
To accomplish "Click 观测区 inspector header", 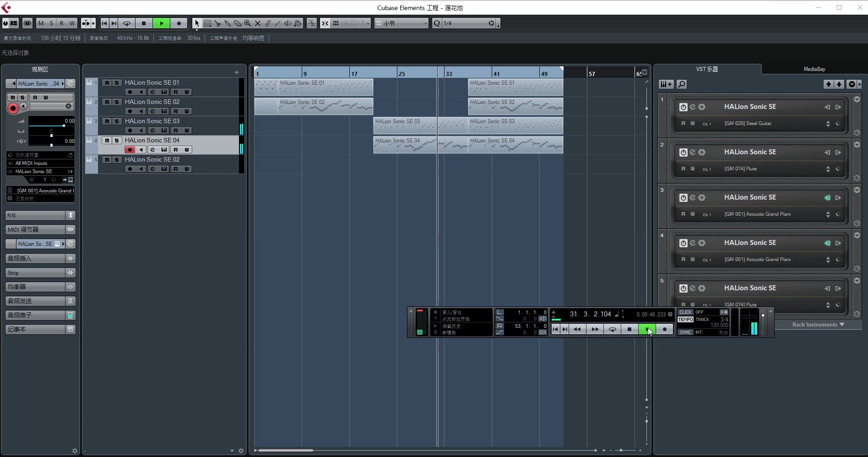I will [x=40, y=70].
